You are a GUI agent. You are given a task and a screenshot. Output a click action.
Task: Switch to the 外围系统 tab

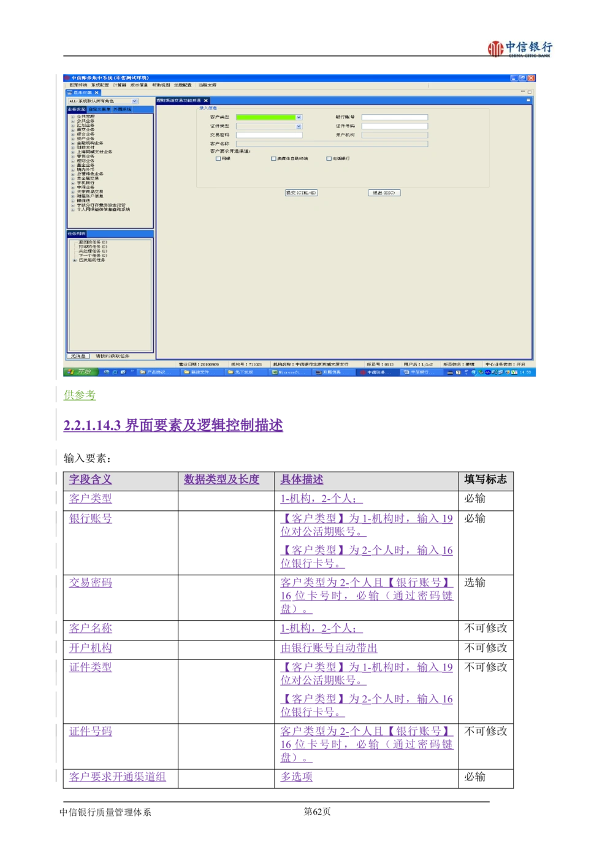pyautogui.click(x=123, y=109)
